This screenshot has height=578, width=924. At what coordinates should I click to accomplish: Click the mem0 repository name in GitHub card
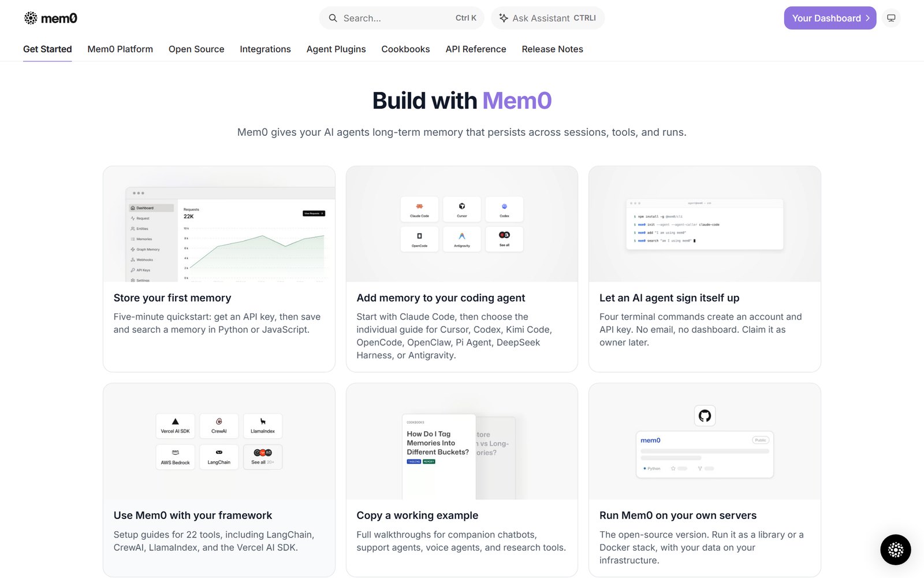click(650, 440)
